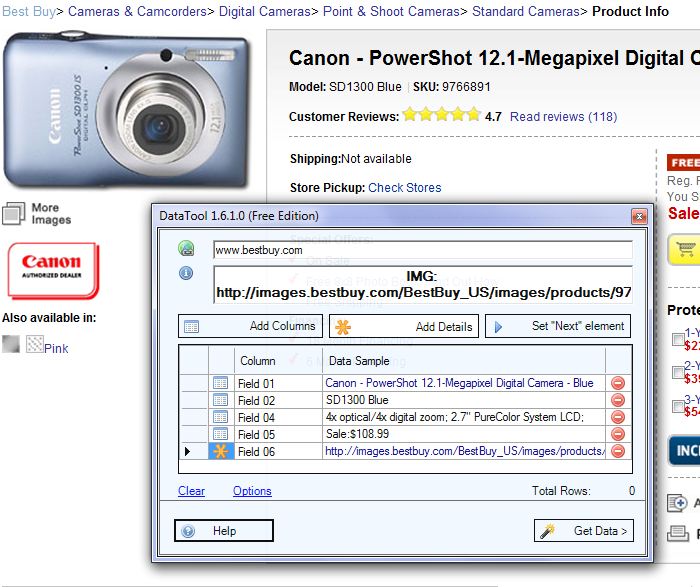Click the orange details icon beside Field 06
Viewport: 700px width, 587px height.
pyautogui.click(x=220, y=451)
